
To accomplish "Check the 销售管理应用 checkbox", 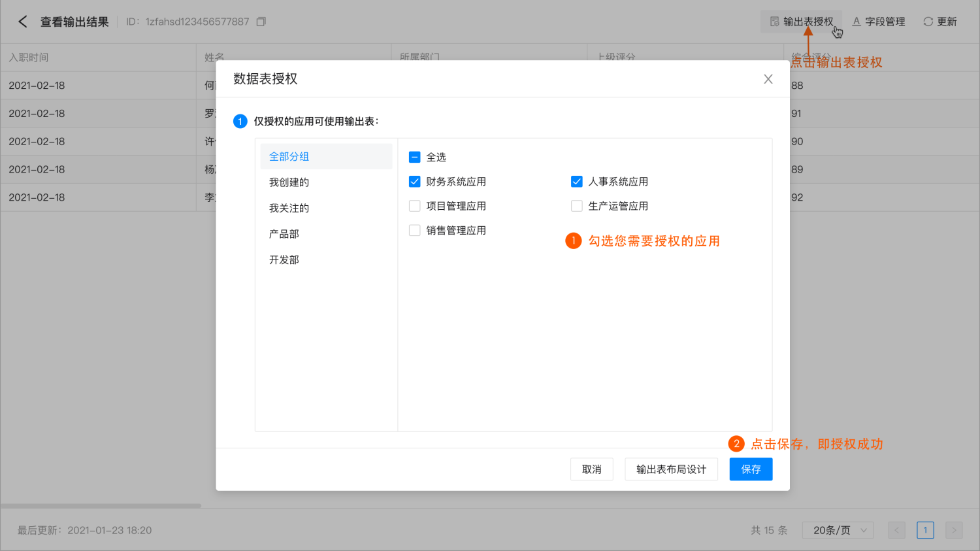I will click(414, 230).
